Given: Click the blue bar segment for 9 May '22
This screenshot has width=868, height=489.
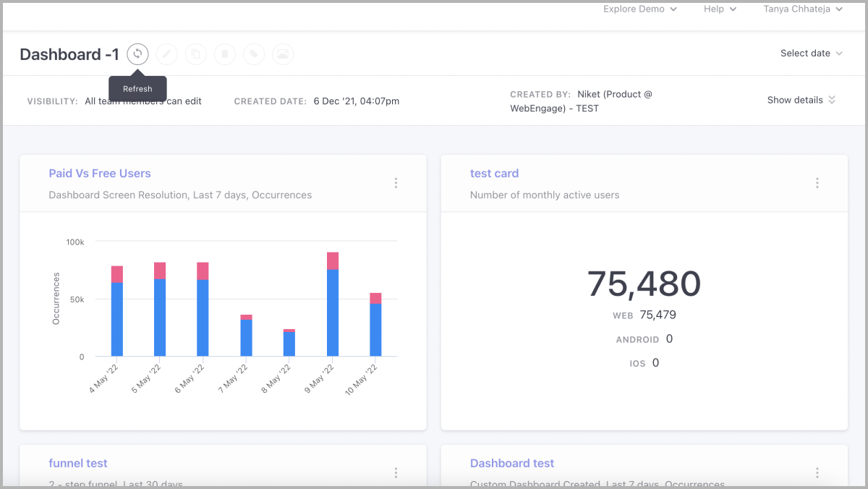Looking at the screenshot, I should pos(333,312).
